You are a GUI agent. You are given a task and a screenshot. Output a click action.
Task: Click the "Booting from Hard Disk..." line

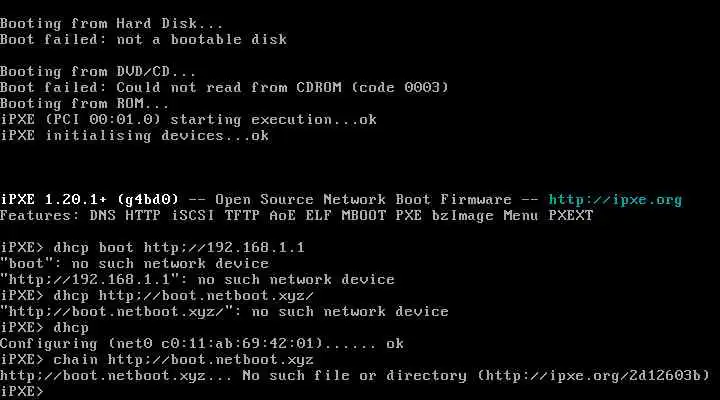point(112,23)
